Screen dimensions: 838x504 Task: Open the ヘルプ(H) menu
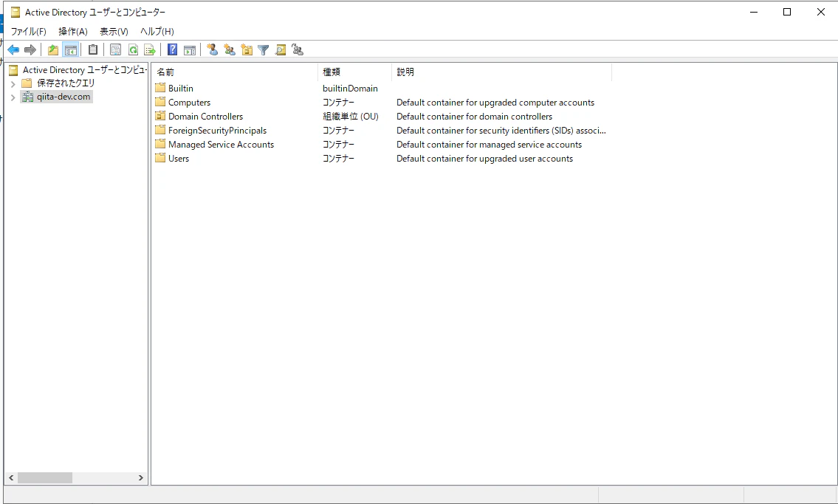tap(157, 32)
